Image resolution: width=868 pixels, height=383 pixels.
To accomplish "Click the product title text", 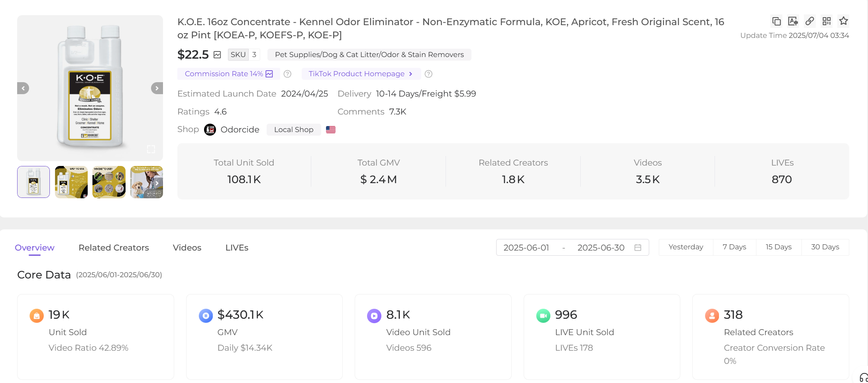I will pos(451,28).
